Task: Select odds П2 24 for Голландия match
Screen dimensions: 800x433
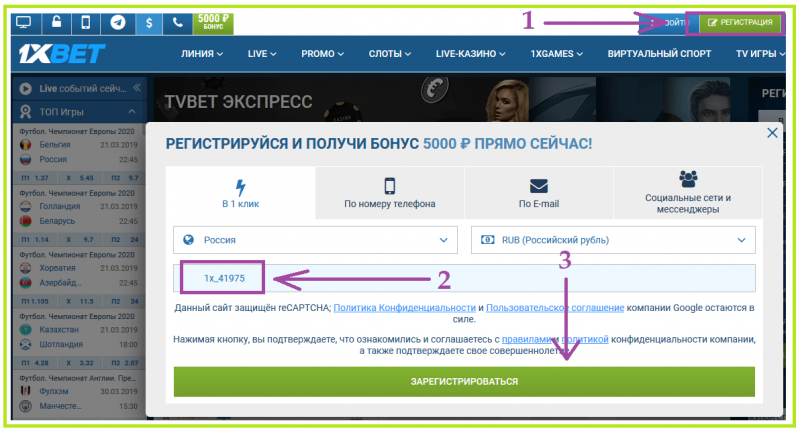Action: coord(126,240)
